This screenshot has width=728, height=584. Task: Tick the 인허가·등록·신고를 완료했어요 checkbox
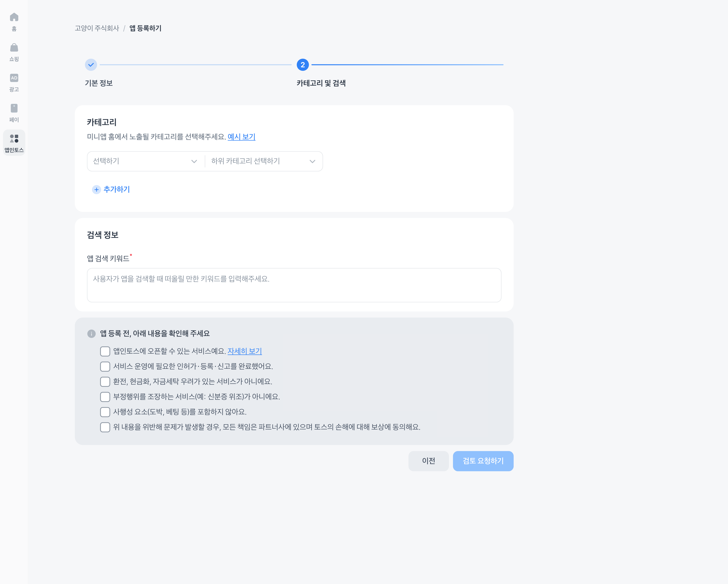point(105,366)
